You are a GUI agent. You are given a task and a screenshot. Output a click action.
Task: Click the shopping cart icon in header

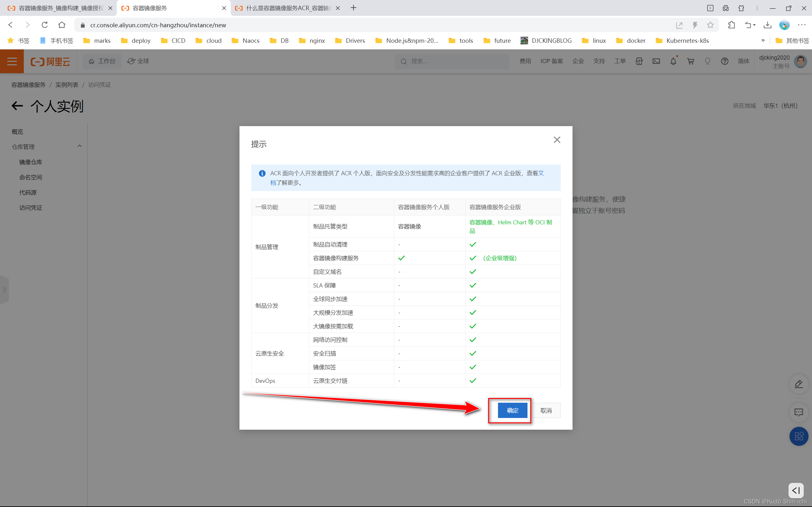coord(690,61)
